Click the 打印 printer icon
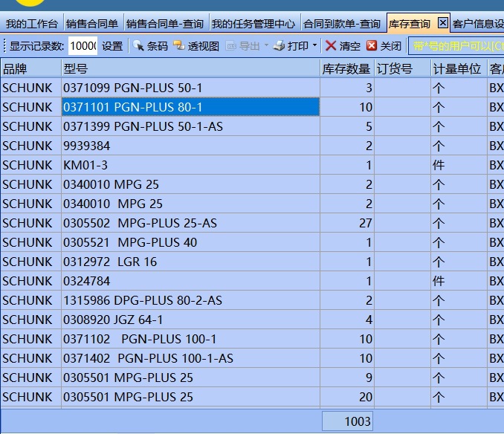 point(280,46)
